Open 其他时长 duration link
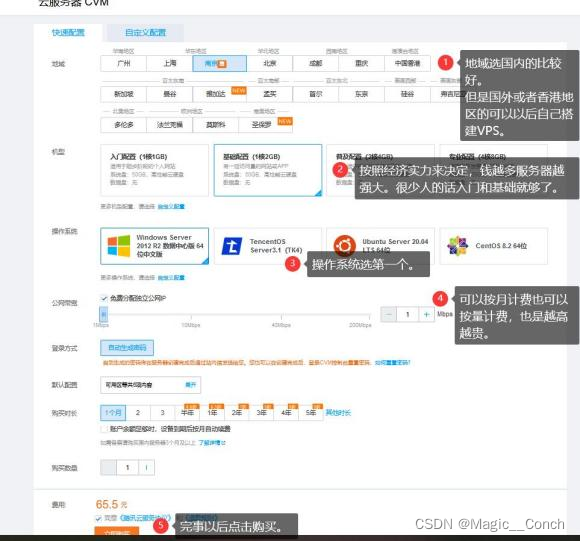The height and width of the screenshot is (541, 580). [338, 413]
